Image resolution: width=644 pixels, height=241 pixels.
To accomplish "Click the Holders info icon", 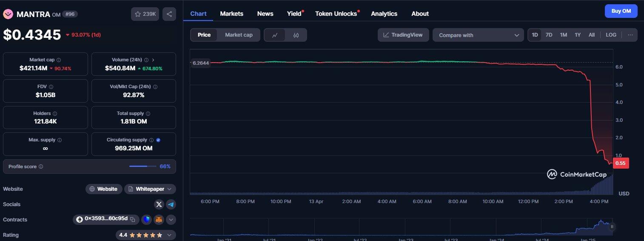I will 55,114.
